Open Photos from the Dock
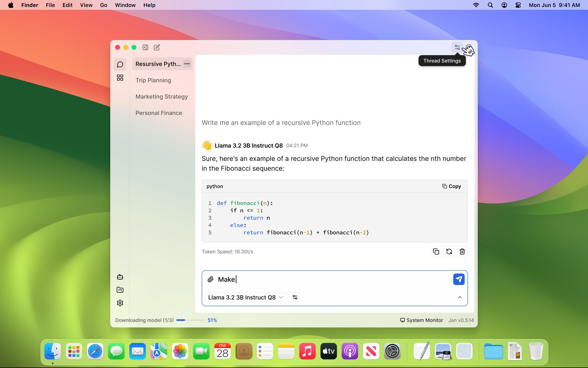 (180, 351)
